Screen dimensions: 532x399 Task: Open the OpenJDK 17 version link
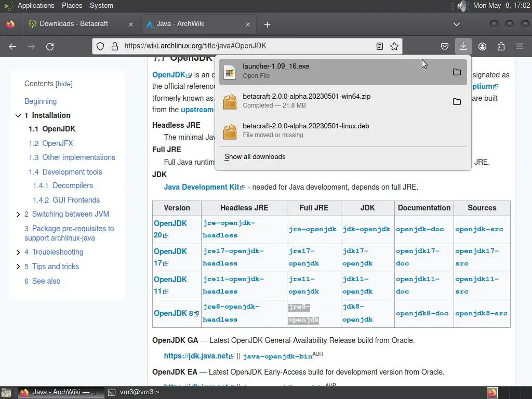click(170, 257)
